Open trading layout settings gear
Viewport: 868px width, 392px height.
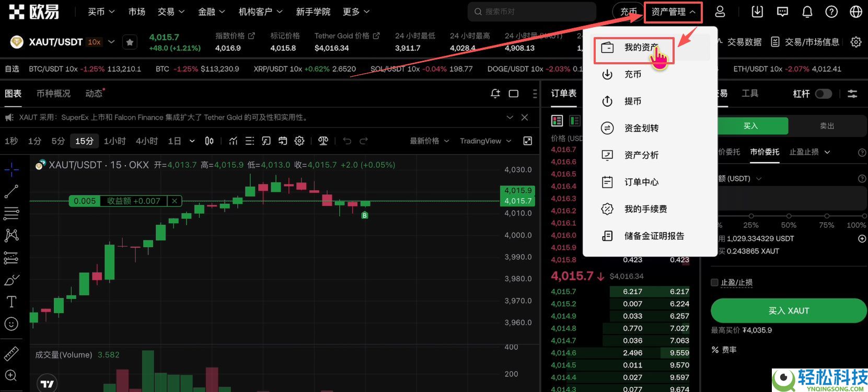[856, 42]
